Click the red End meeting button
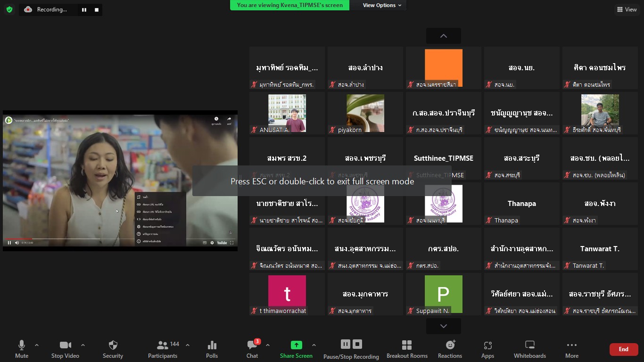The height and width of the screenshot is (362, 644). 624,349
